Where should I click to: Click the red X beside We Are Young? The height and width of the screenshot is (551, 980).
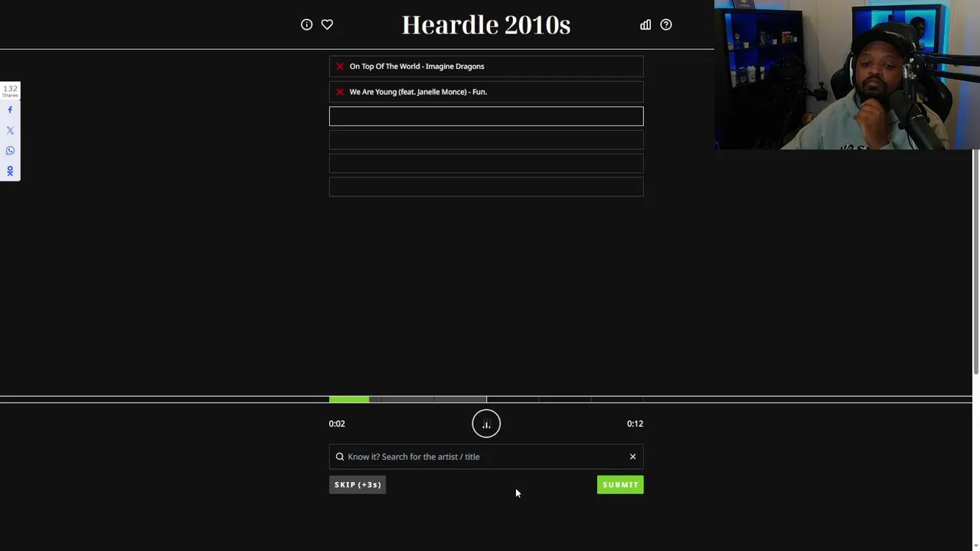click(340, 92)
